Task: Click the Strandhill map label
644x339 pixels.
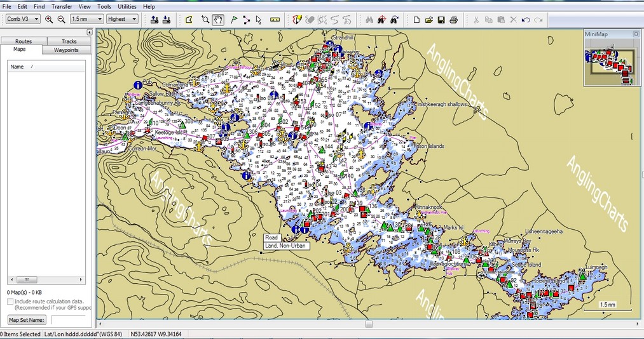Action: (x=343, y=37)
